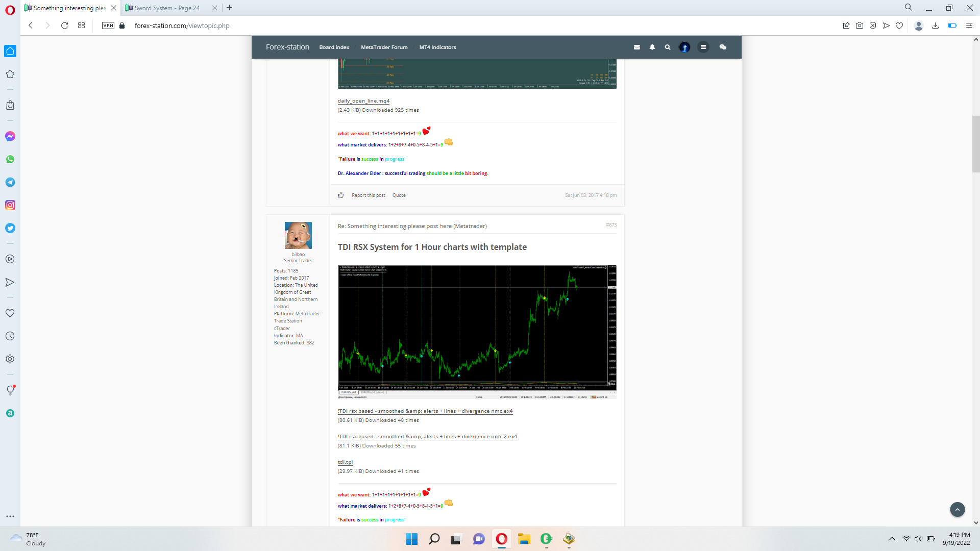Open the forum hamburger menu
980x551 pixels.
(703, 47)
